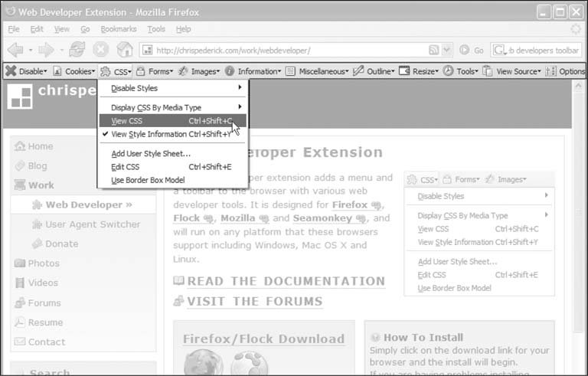Screen dimensions: 588x376
Task: Click the Cookies toolbar icon
Action: point(57,71)
